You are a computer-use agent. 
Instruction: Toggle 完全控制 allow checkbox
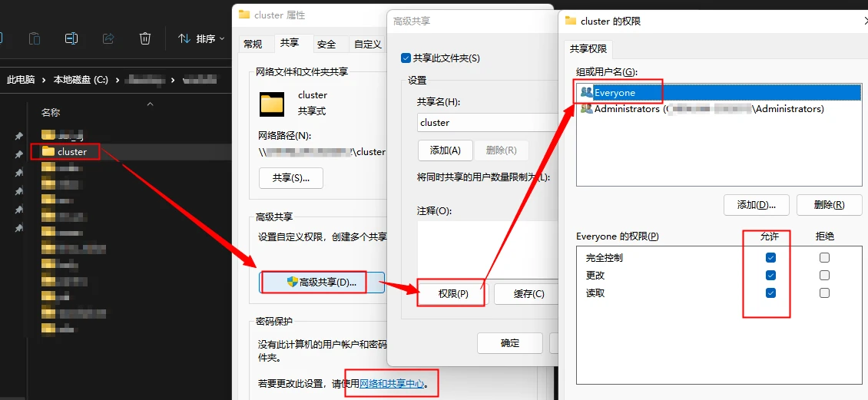(770, 258)
